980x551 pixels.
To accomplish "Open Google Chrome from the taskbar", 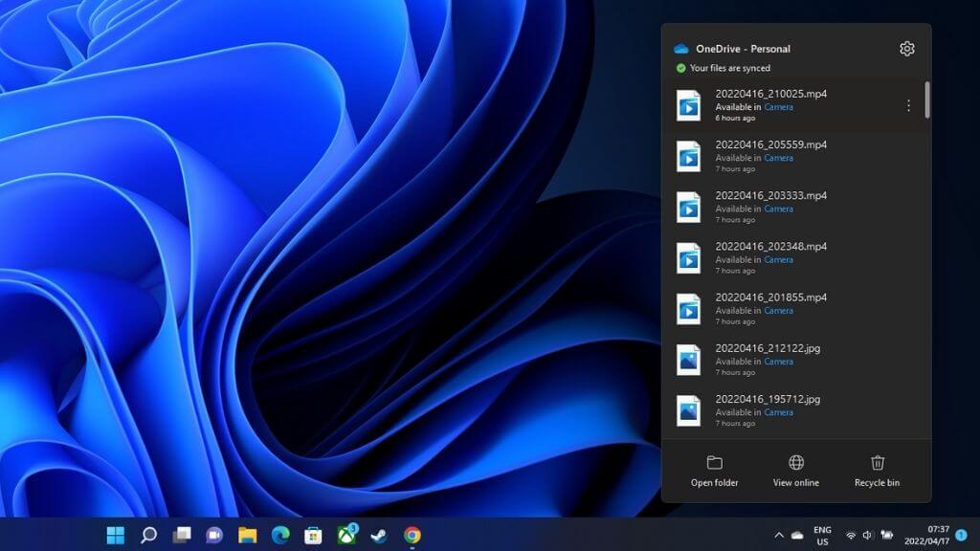I will pyautogui.click(x=412, y=536).
